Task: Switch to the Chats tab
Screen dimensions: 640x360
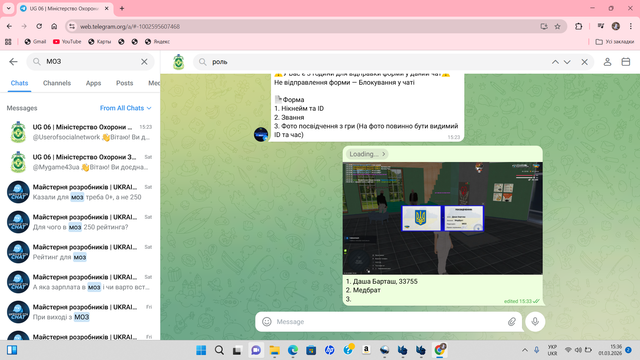Action: (19, 83)
